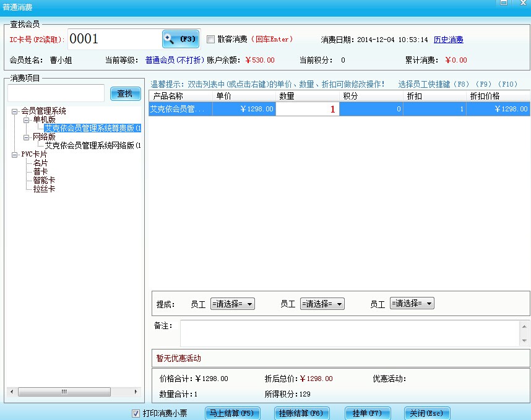Collapse the PVC卡片 tree node
This screenshot has height=420, width=531.
click(15, 155)
